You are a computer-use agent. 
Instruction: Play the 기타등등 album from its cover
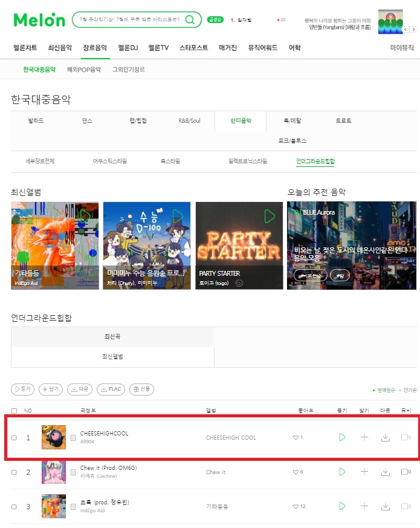click(85, 216)
